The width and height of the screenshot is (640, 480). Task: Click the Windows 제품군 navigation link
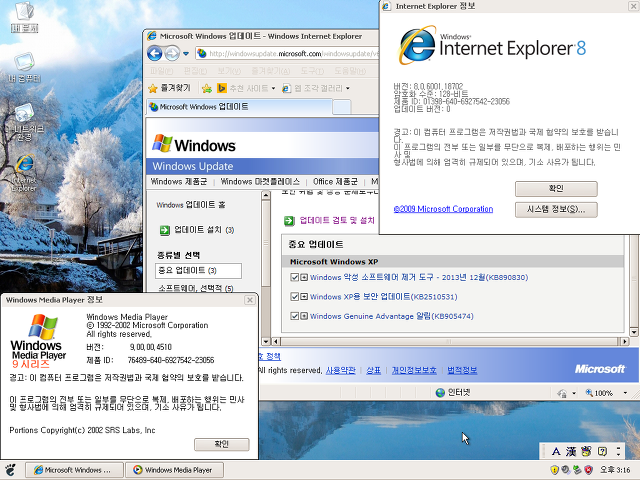click(179, 182)
